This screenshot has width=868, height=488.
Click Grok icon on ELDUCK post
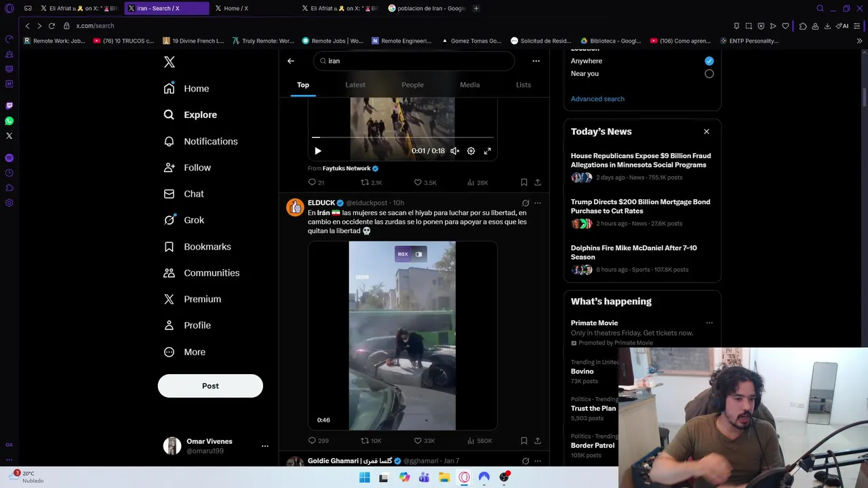click(x=526, y=203)
